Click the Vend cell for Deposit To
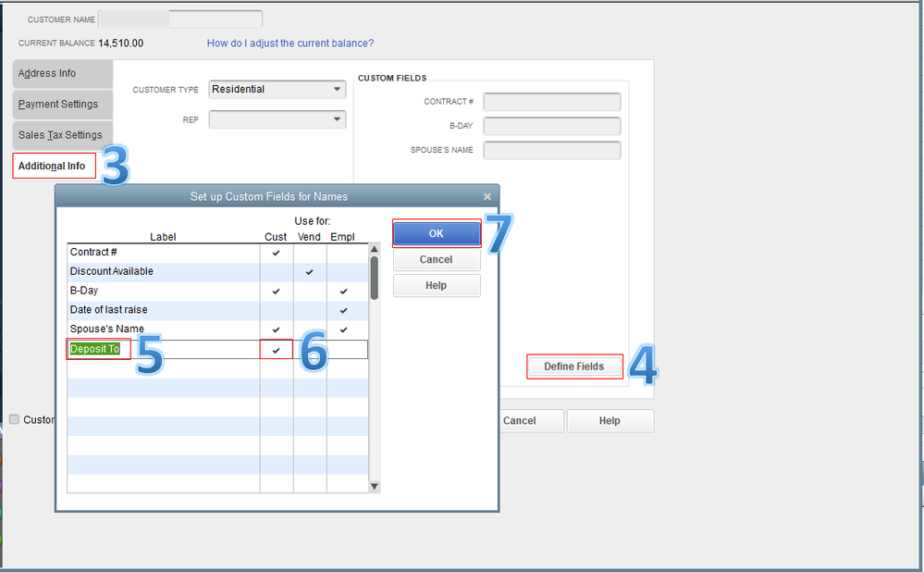 [x=310, y=350]
